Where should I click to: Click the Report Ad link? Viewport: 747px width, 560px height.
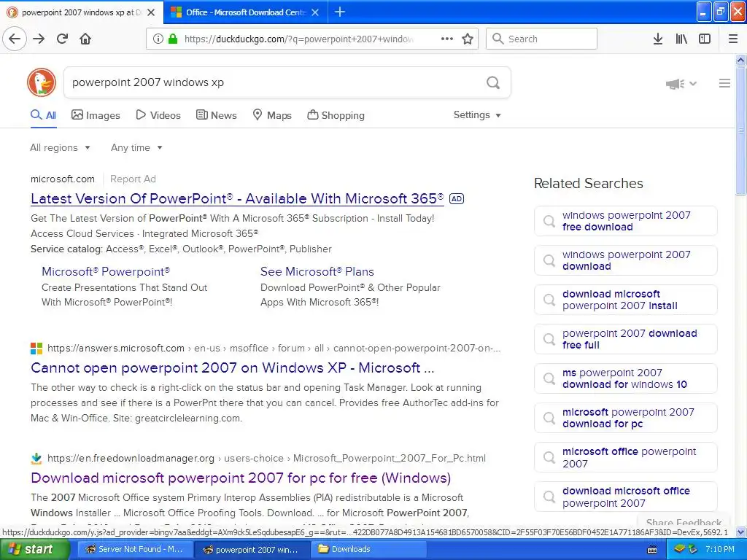[x=133, y=179]
